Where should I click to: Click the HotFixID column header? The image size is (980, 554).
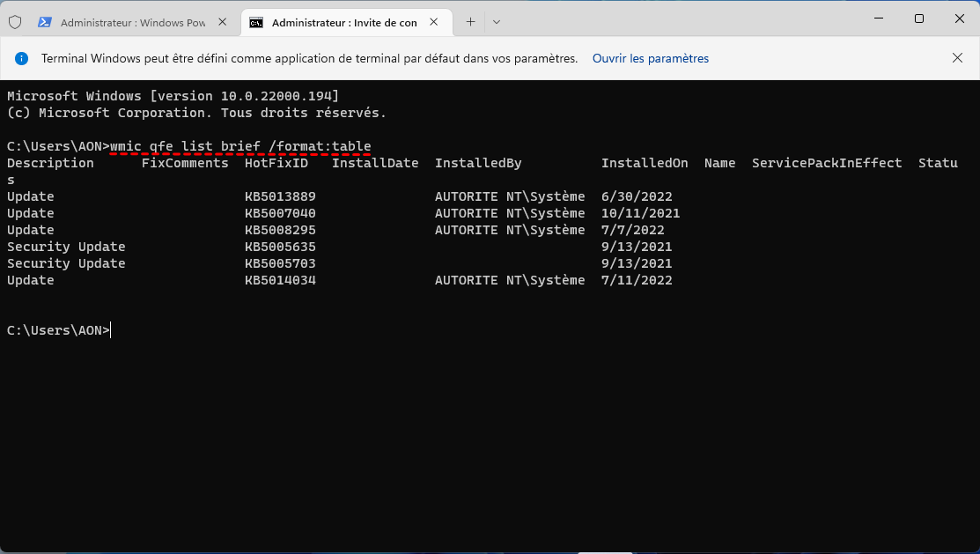(276, 163)
